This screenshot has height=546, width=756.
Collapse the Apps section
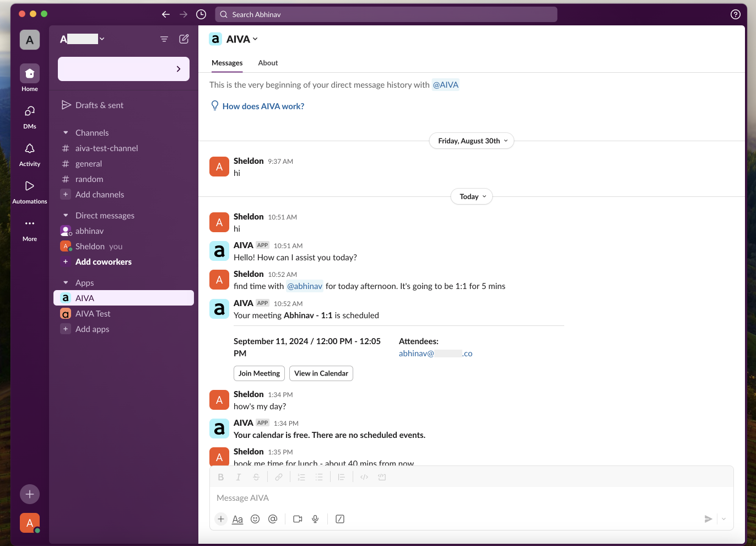pyautogui.click(x=66, y=283)
